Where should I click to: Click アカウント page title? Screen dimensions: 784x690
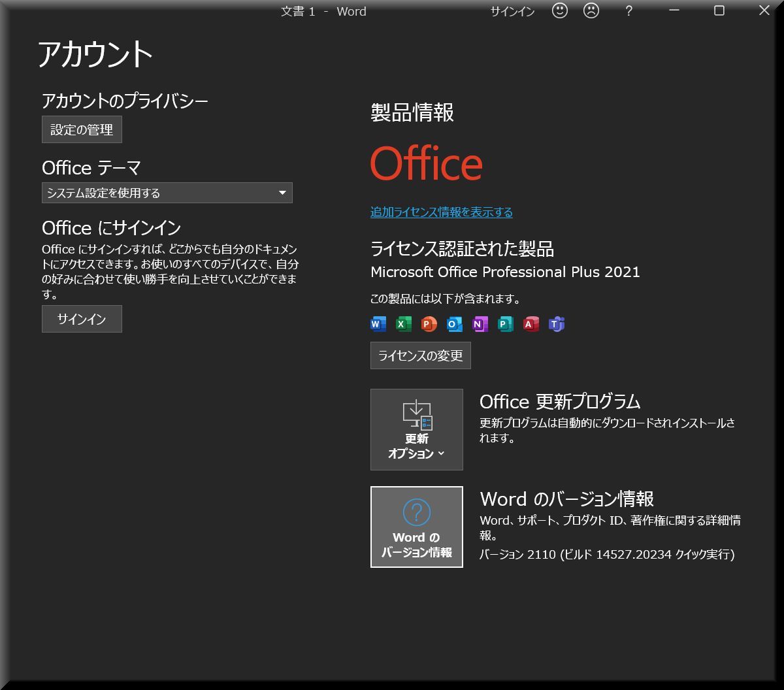pos(95,54)
